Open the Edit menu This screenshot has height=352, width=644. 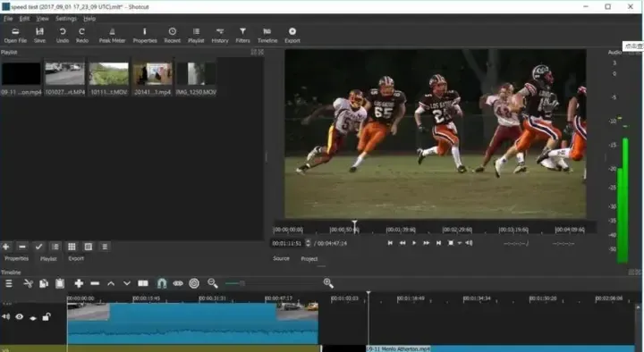(x=25, y=19)
